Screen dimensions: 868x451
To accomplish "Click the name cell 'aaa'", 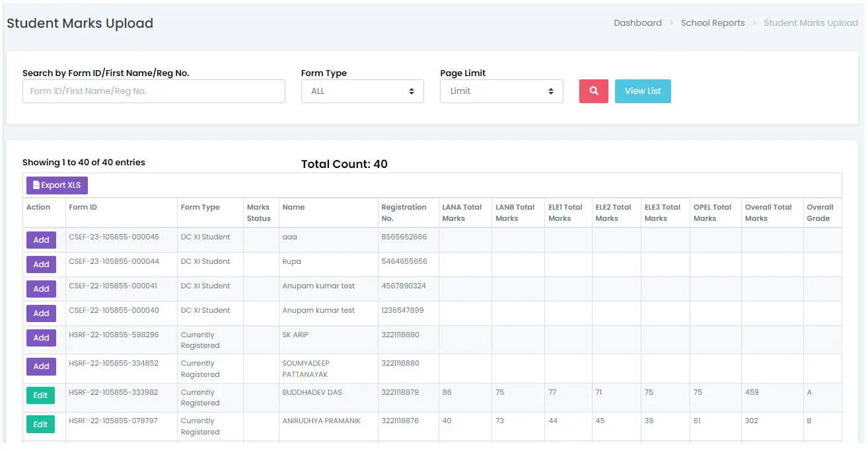I will [x=289, y=237].
